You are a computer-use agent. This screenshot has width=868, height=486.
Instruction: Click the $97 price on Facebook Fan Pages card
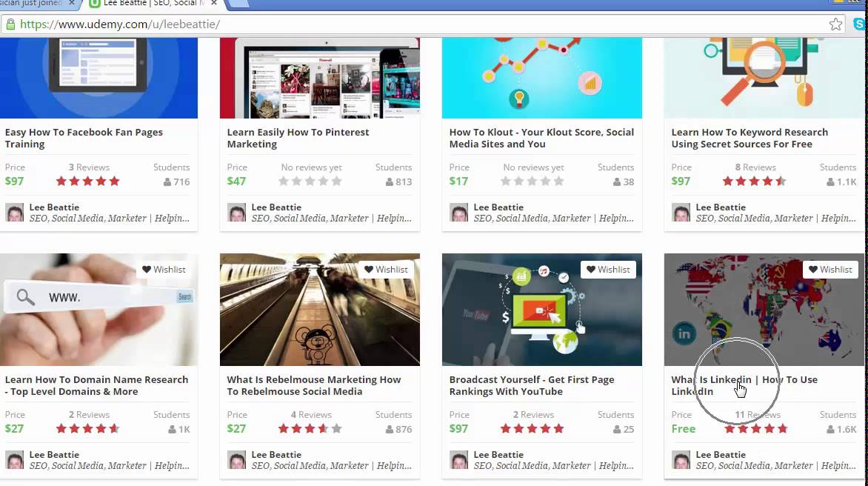coord(14,181)
